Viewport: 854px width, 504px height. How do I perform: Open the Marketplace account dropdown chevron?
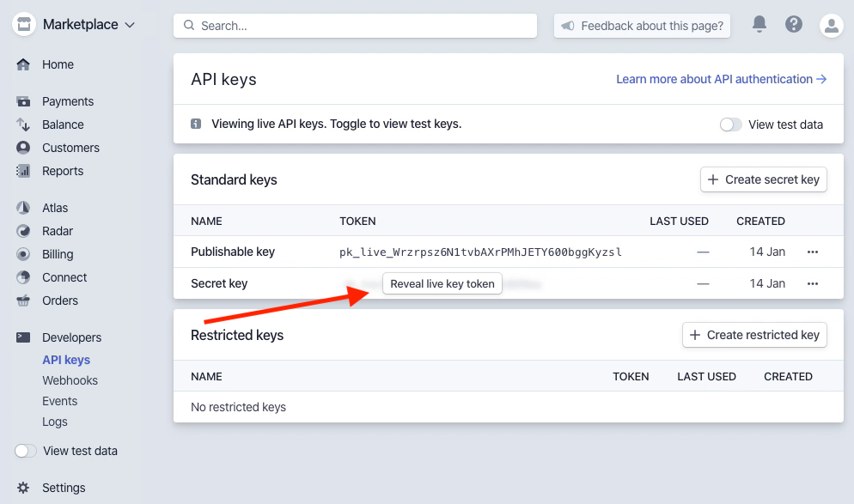130,25
